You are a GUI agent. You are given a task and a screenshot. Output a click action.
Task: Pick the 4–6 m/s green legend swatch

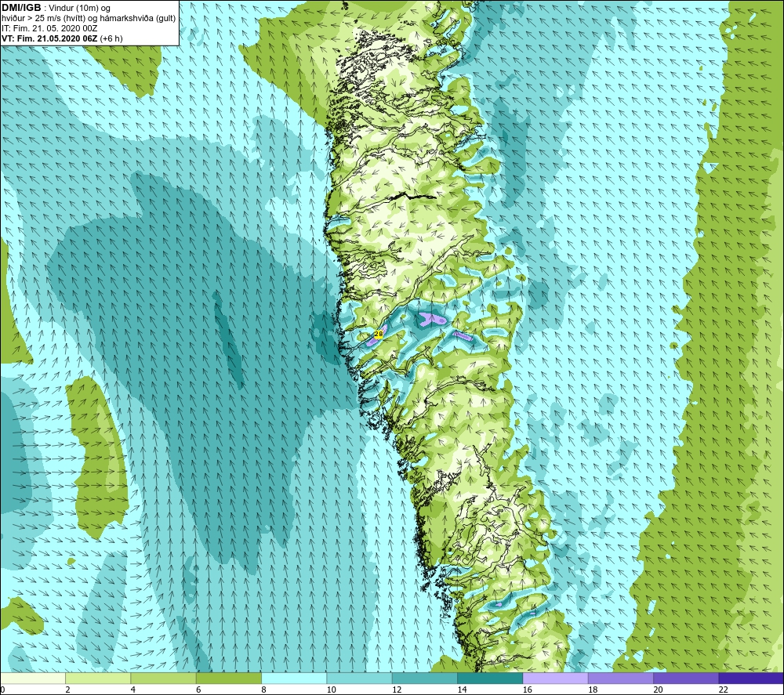[164, 678]
